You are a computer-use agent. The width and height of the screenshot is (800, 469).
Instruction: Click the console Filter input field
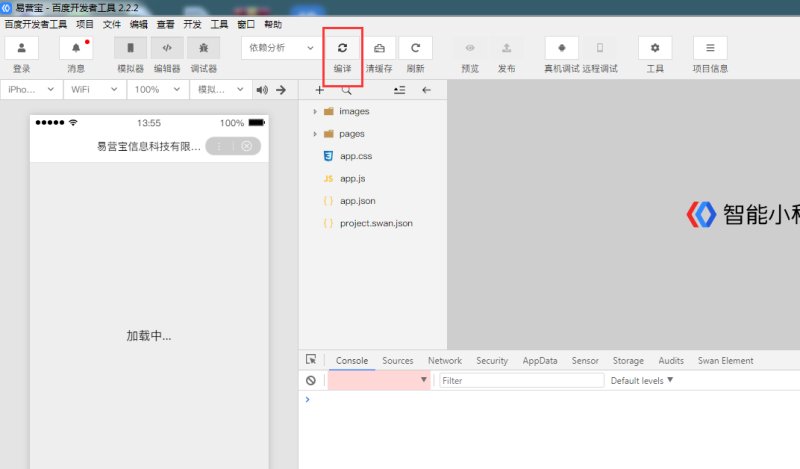521,381
